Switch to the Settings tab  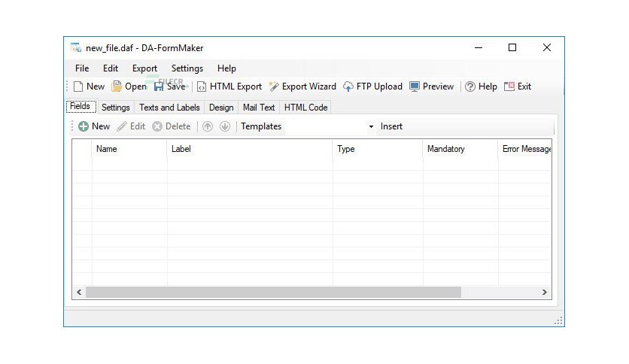[116, 108]
